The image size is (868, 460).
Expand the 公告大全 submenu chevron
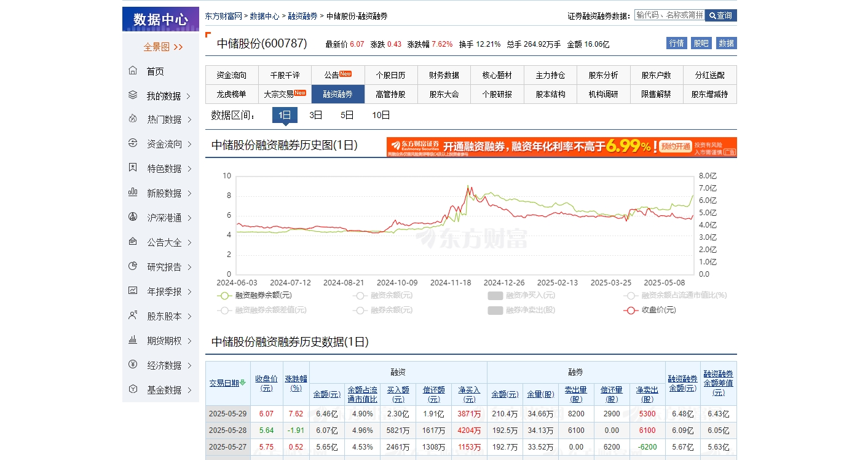[189, 242]
